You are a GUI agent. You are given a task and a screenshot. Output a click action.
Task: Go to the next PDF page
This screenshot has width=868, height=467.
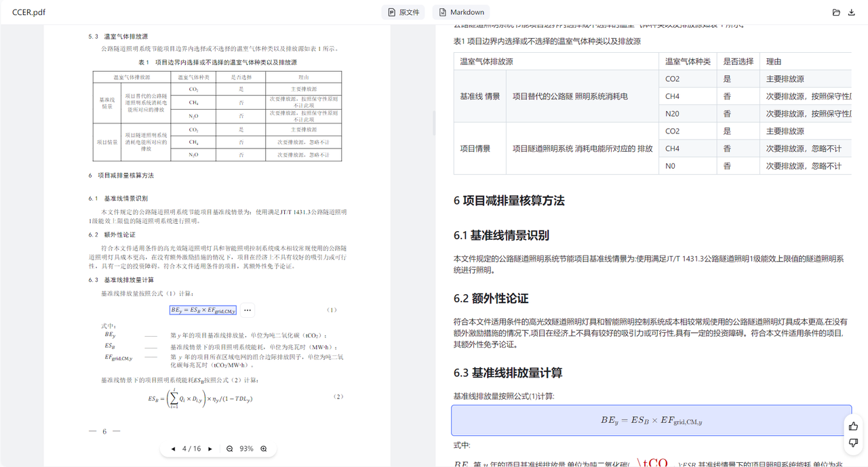click(210, 449)
